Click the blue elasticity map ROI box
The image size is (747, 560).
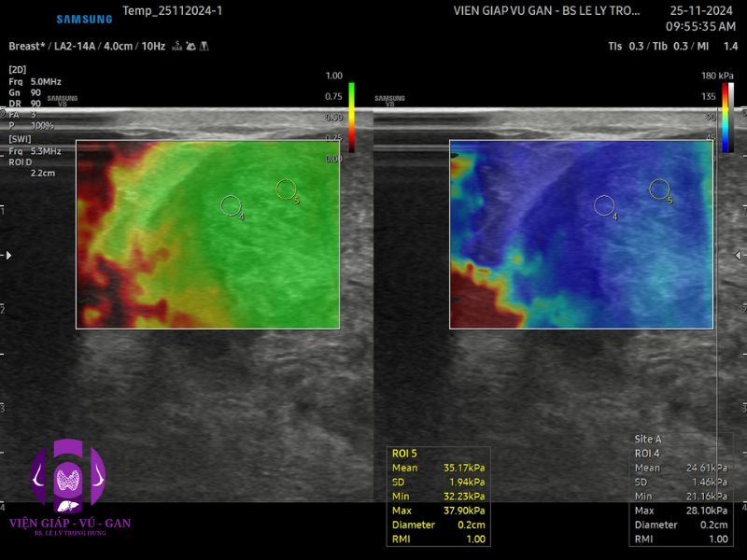581,234
